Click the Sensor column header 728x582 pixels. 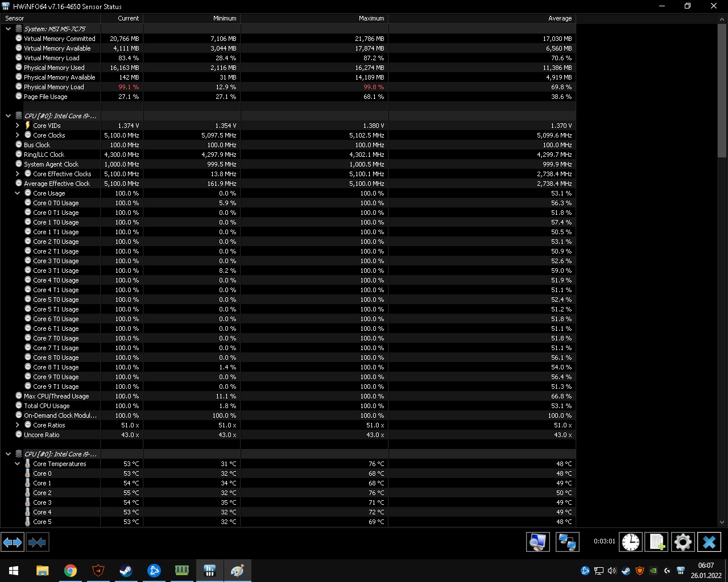click(50, 18)
